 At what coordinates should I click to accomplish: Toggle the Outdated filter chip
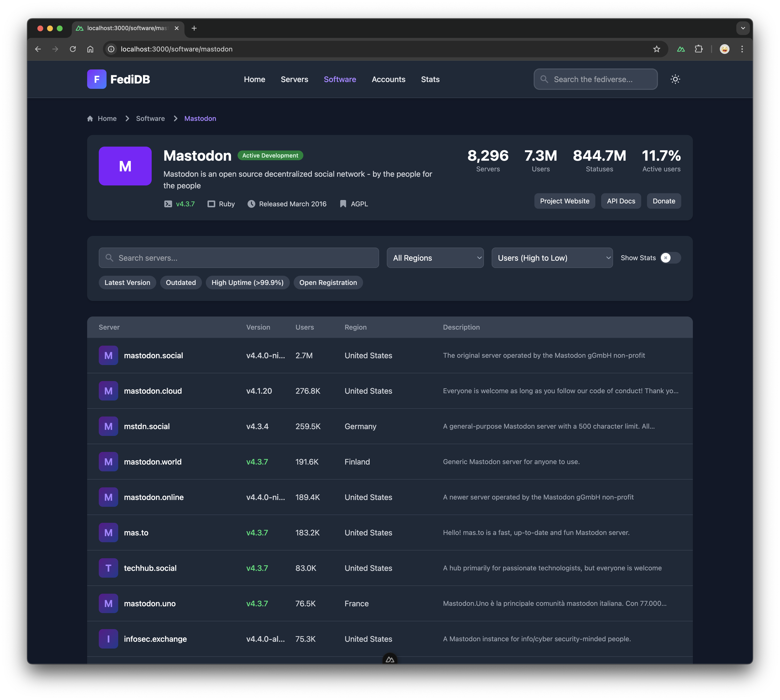tap(181, 282)
